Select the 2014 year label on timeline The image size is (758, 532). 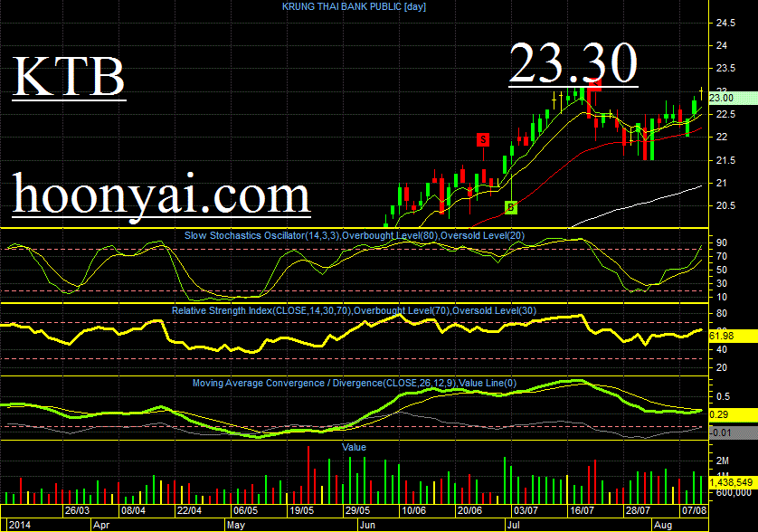click(19, 525)
